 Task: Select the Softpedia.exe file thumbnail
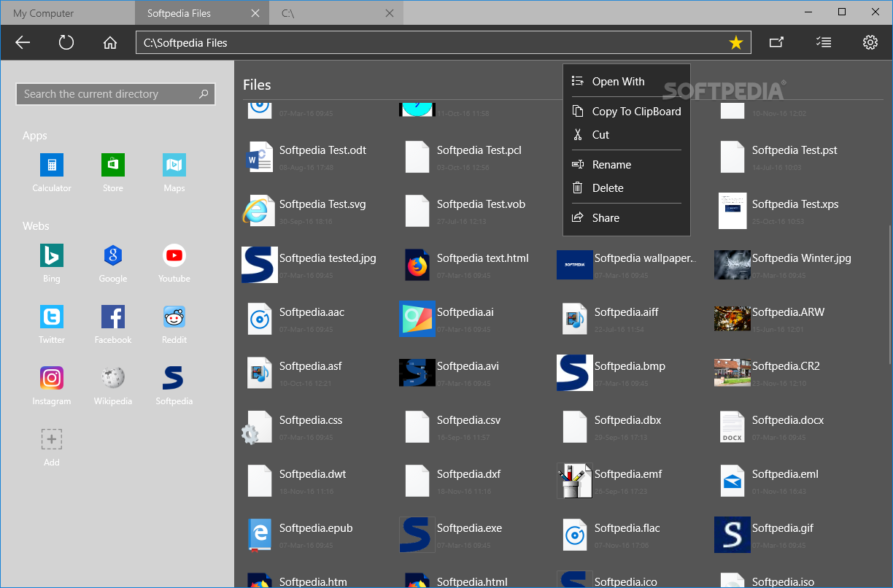[x=417, y=535]
